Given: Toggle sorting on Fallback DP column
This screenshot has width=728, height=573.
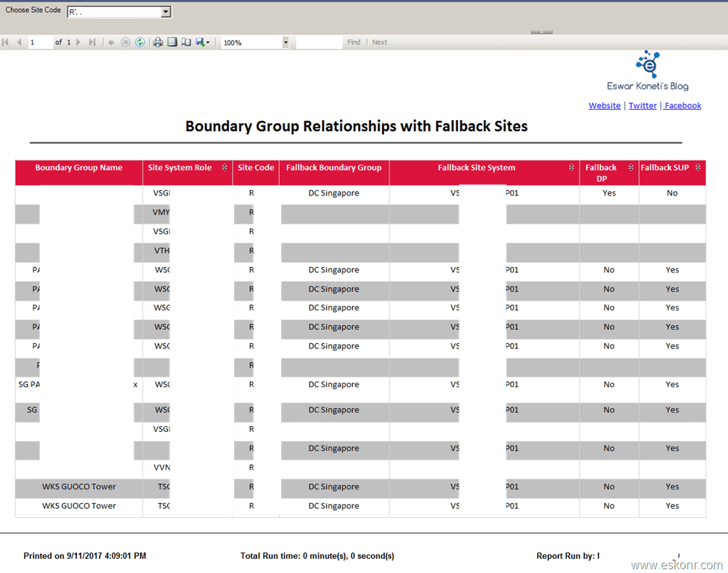Looking at the screenshot, I should [x=631, y=167].
